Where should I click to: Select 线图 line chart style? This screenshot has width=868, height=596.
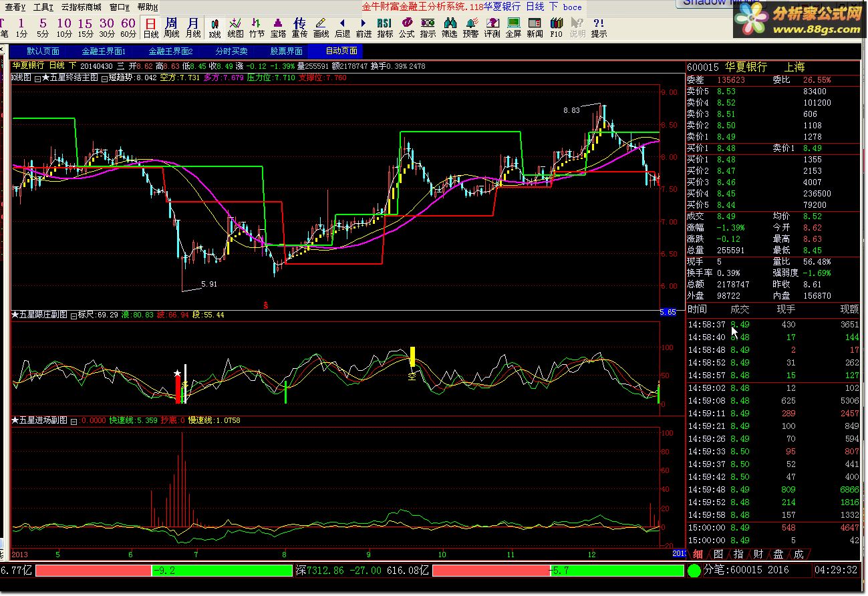tap(235, 27)
